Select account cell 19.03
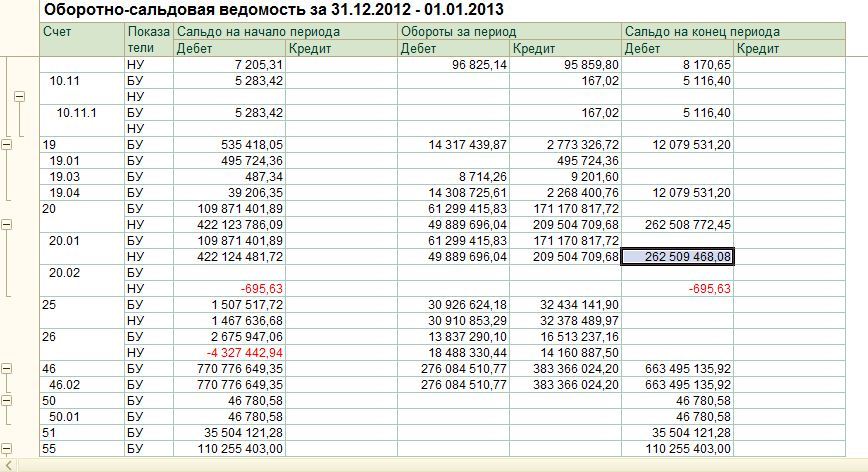Screen dimensions: 868x472 coord(83,177)
